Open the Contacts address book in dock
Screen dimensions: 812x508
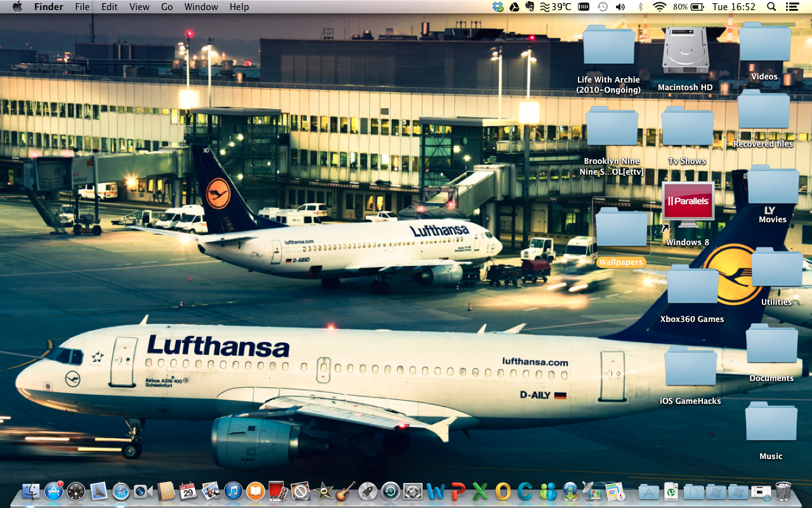click(x=166, y=491)
